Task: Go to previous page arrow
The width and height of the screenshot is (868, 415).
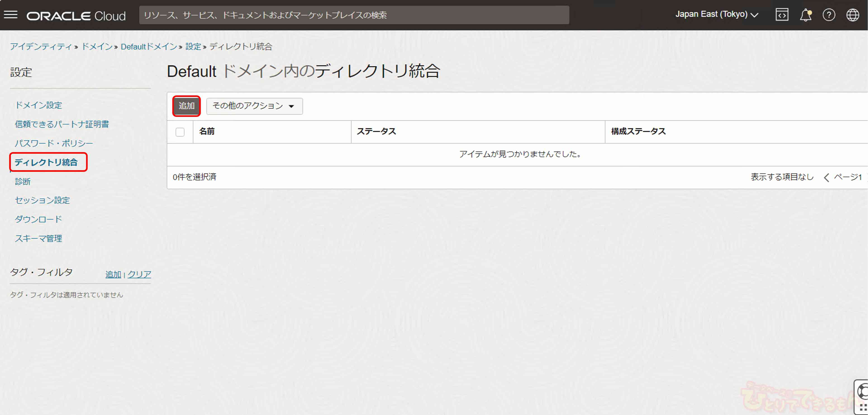Action: pos(826,177)
